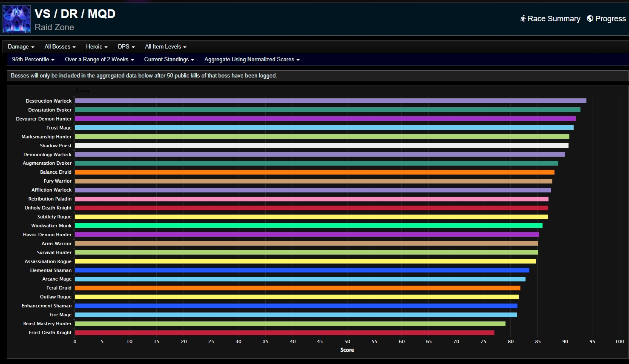The height and width of the screenshot is (364, 629).
Task: Click the Devastation Evoker bar
Action: pyautogui.click(x=327, y=110)
